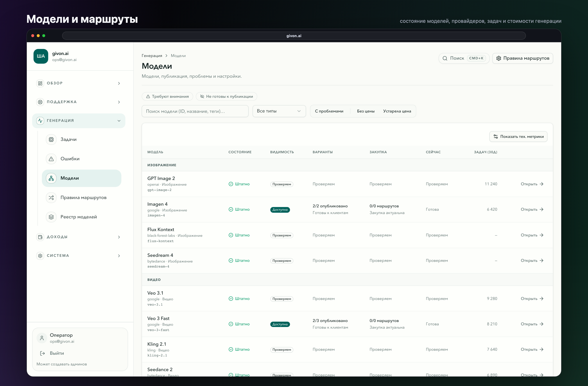This screenshot has height=386, width=588.
Task: Select the Модели menu item in sidebar
Action: 82,178
